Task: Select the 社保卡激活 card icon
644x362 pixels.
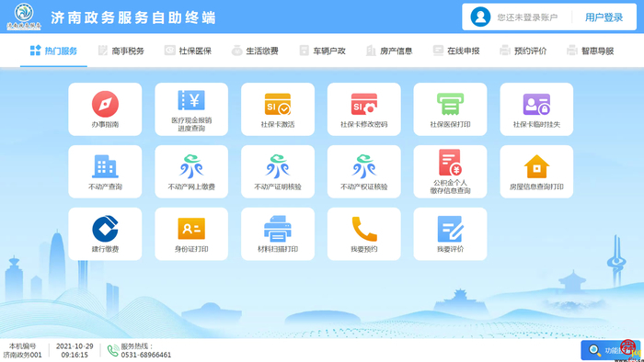Action: (278, 104)
